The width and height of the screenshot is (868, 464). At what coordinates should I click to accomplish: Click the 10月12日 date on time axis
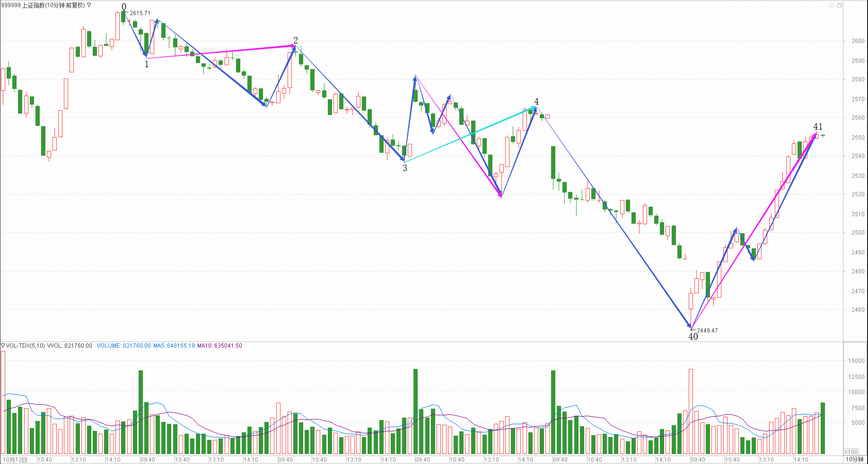pyautogui.click(x=15, y=459)
